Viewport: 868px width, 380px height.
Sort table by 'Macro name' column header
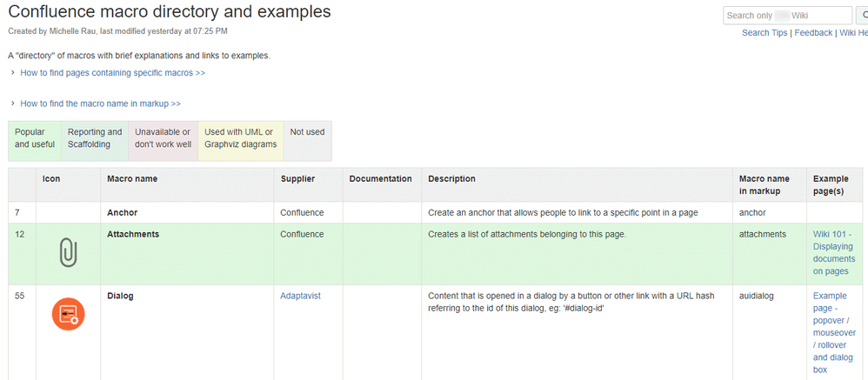(132, 179)
